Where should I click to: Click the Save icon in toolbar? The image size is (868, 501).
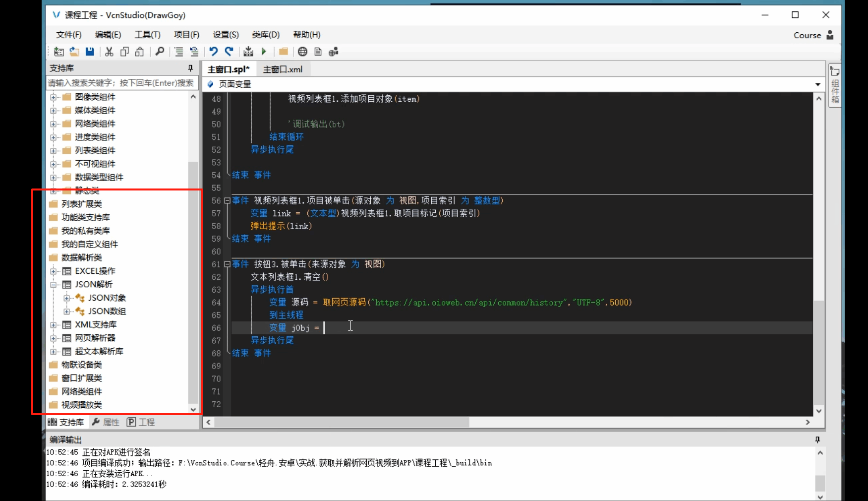(x=90, y=52)
